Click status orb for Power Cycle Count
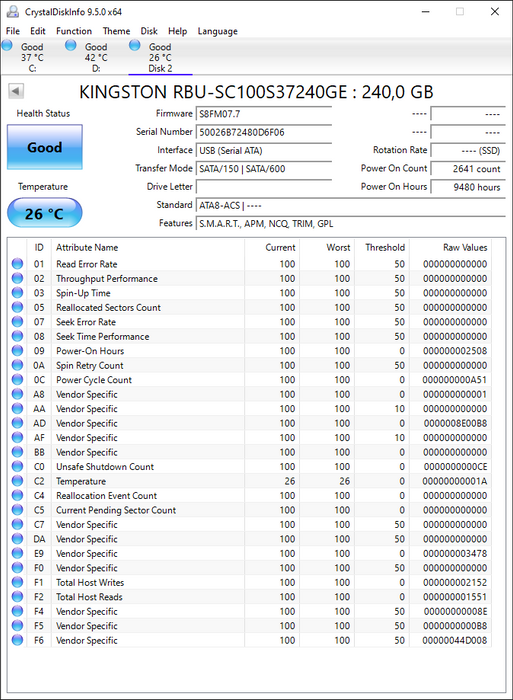This screenshot has height=700, width=513. (x=17, y=379)
